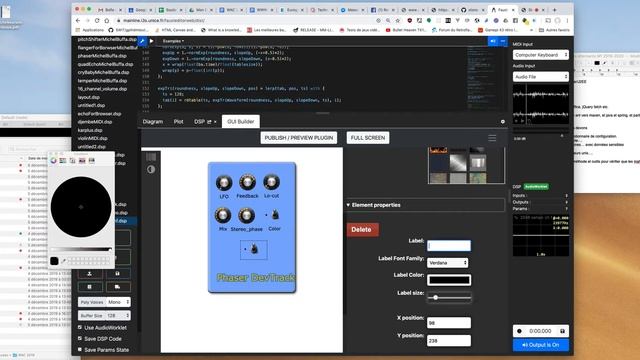Open phaserMichelBuffa.dsp in file list
Screen dimensions: 640x360
[102, 56]
